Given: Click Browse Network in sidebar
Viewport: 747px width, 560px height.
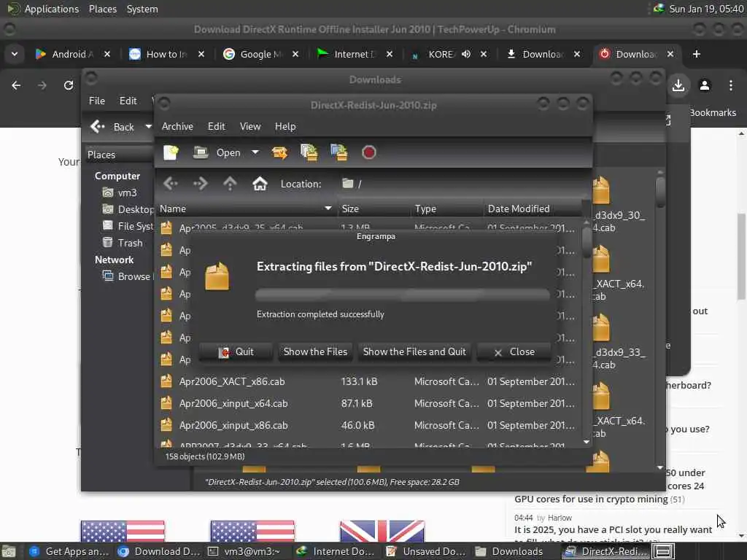Looking at the screenshot, I should [x=127, y=276].
